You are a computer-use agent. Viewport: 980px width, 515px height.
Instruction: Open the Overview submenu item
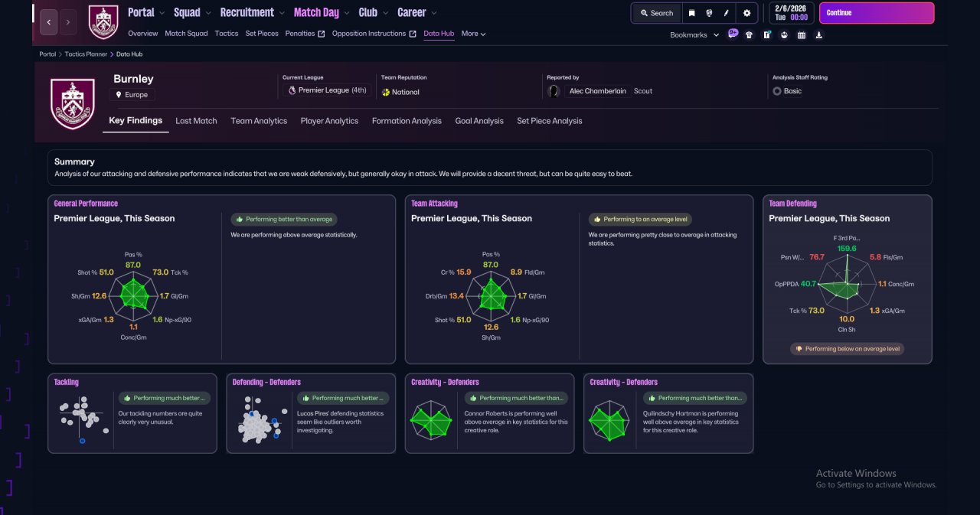(142, 34)
